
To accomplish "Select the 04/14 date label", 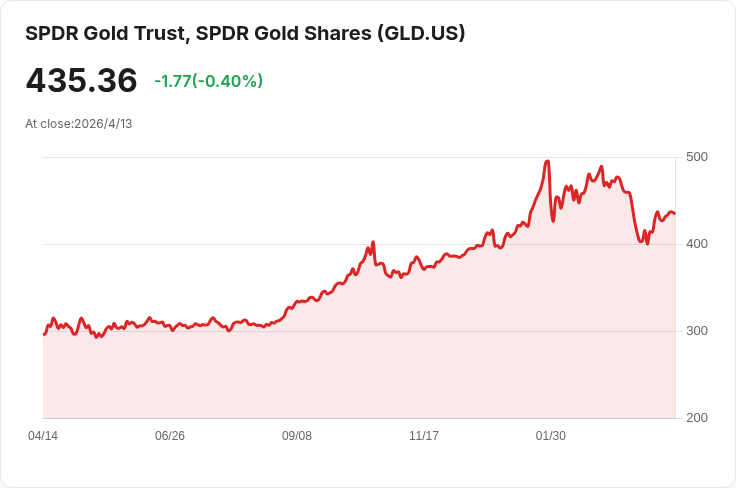I will pyautogui.click(x=43, y=436).
